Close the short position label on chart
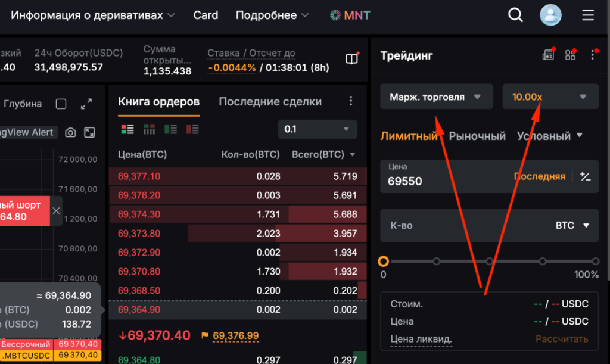 56,211
